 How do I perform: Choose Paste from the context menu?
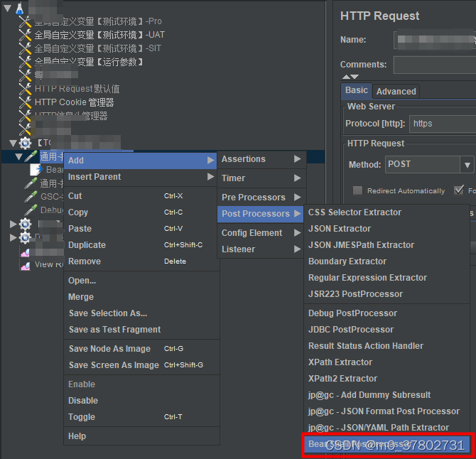click(x=140, y=229)
